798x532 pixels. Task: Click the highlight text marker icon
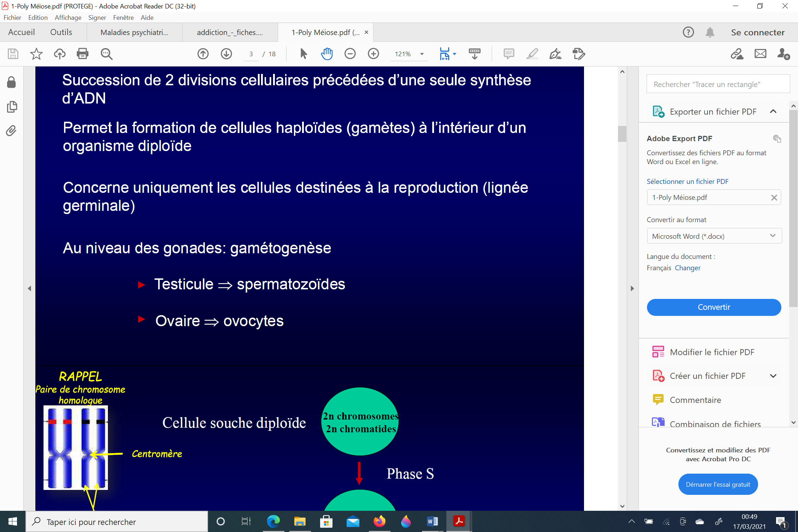click(x=532, y=54)
